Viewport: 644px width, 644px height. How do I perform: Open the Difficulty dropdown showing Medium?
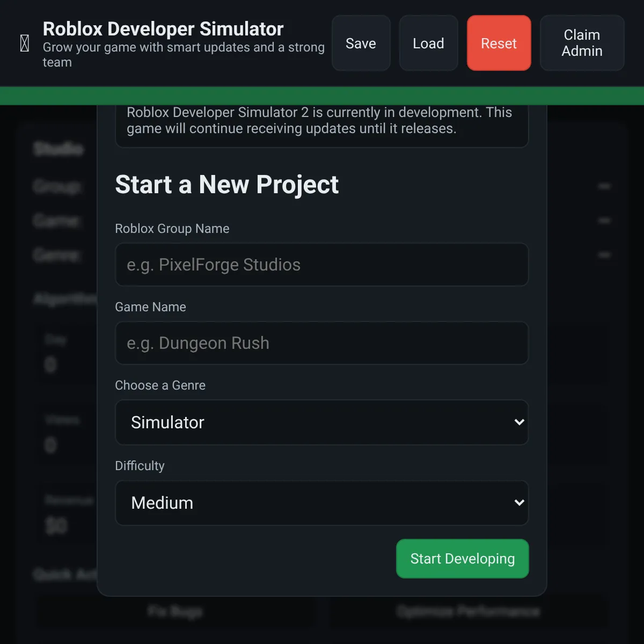[322, 503]
